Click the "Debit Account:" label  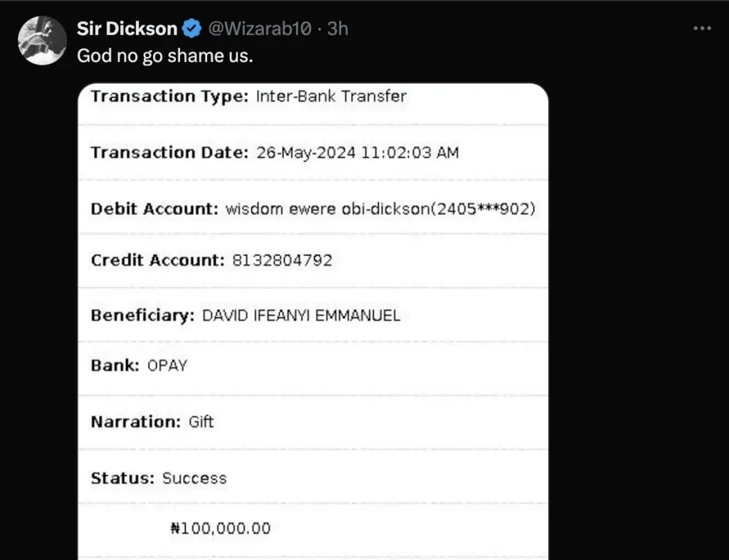pyautogui.click(x=154, y=209)
